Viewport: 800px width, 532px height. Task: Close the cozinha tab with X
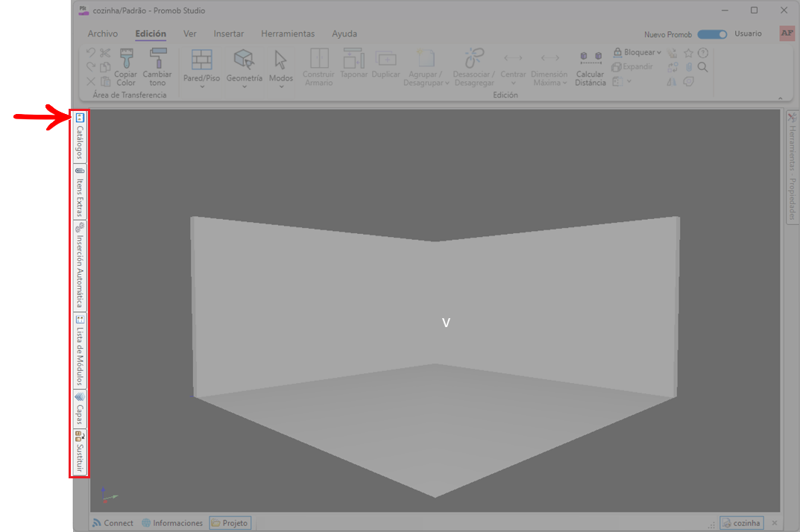click(775, 523)
